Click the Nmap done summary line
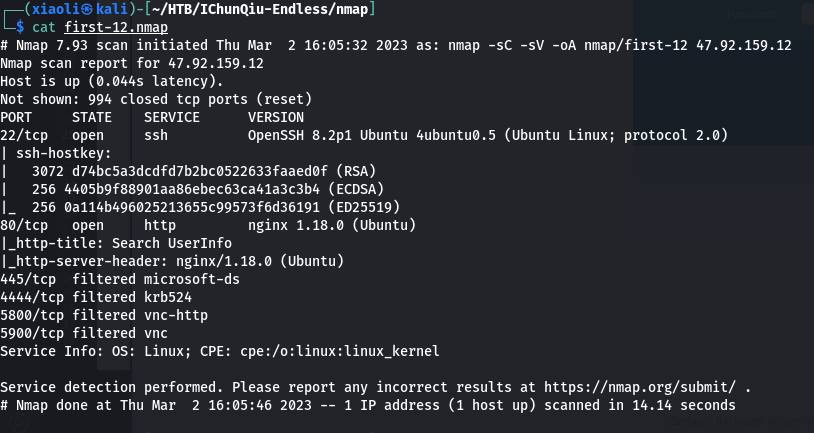Screen dimensions: 814x433 point(368,405)
